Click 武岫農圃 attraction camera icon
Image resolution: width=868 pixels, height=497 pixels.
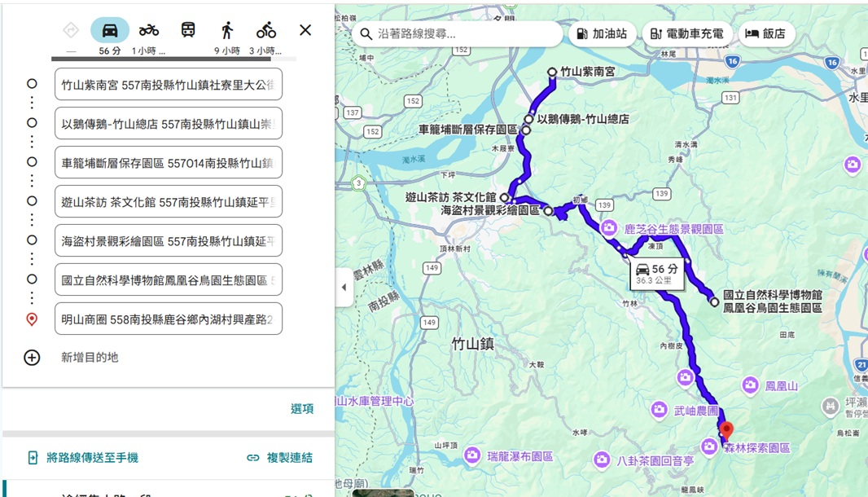click(659, 410)
